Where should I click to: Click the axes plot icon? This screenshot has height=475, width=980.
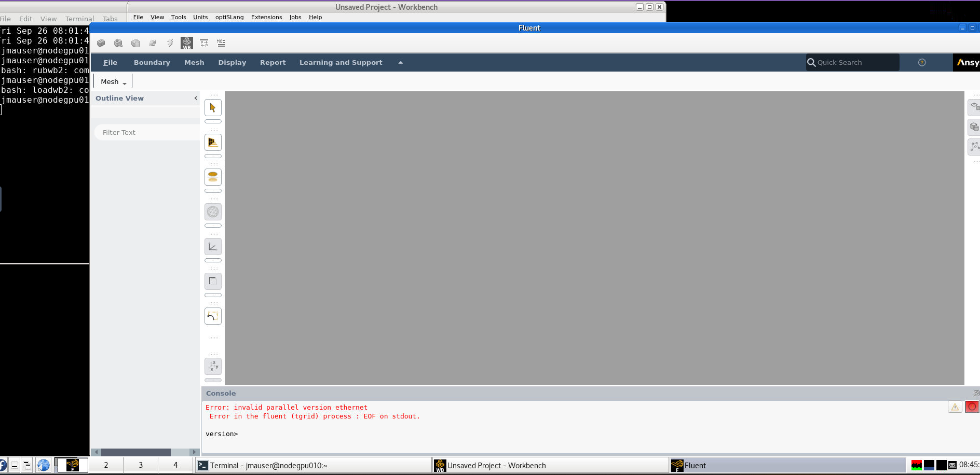pyautogui.click(x=213, y=247)
